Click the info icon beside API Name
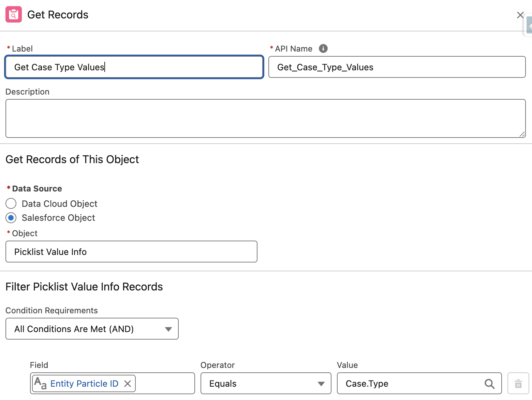The height and width of the screenshot is (400, 532). [x=323, y=48]
